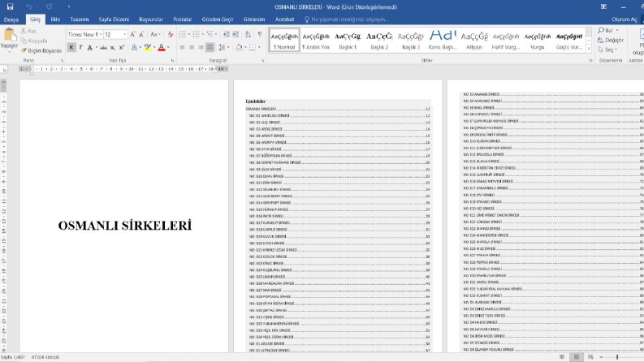644x362 pixels.
Task: Open the font size combo box
Action: pyautogui.click(x=115, y=34)
